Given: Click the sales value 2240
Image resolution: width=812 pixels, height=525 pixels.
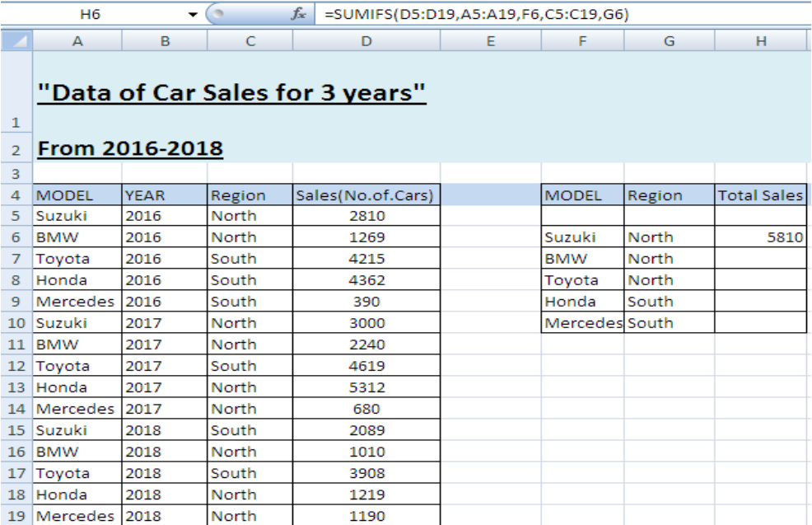Looking at the screenshot, I should tap(366, 345).
